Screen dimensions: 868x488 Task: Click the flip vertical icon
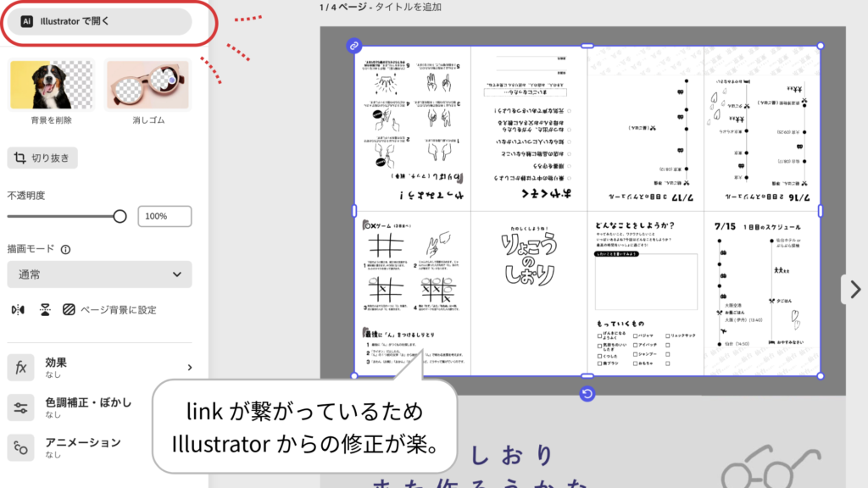[44, 310]
